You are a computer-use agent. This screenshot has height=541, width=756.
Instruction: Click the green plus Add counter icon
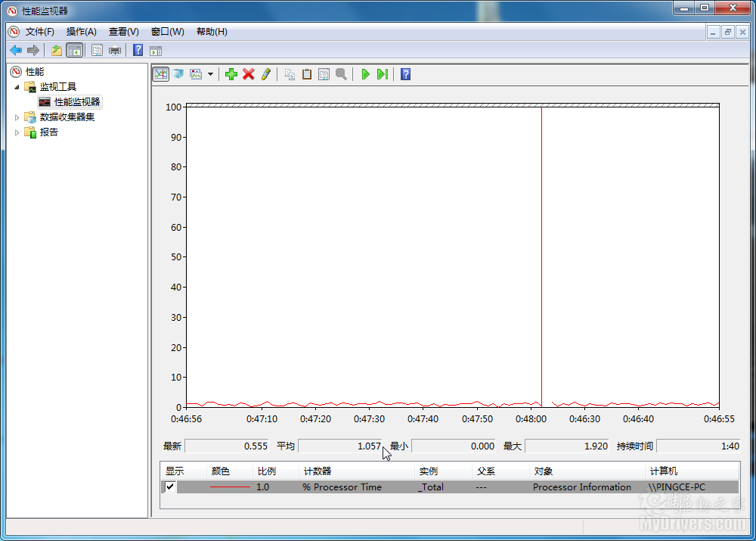[x=231, y=74]
